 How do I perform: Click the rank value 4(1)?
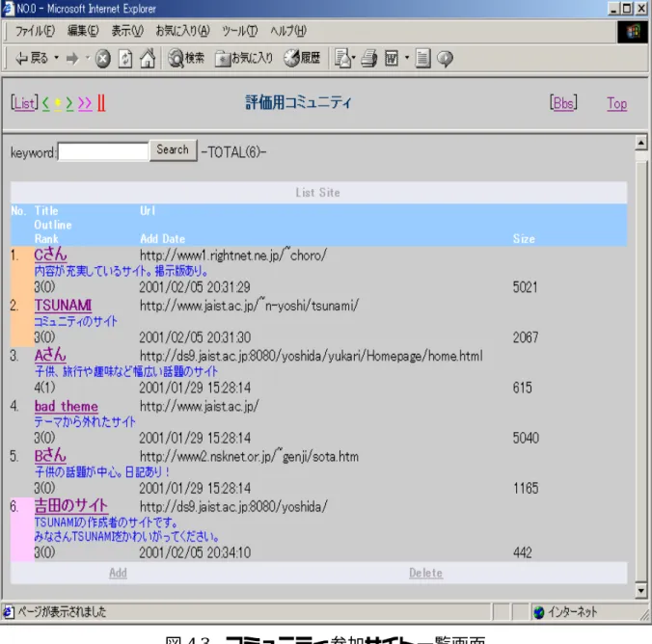44,388
